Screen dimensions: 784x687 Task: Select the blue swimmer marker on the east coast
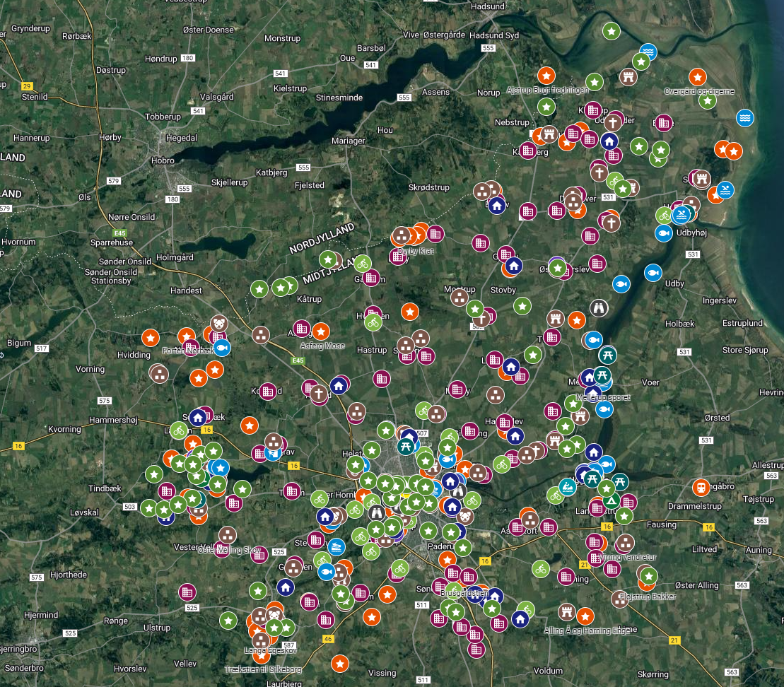pos(725,190)
